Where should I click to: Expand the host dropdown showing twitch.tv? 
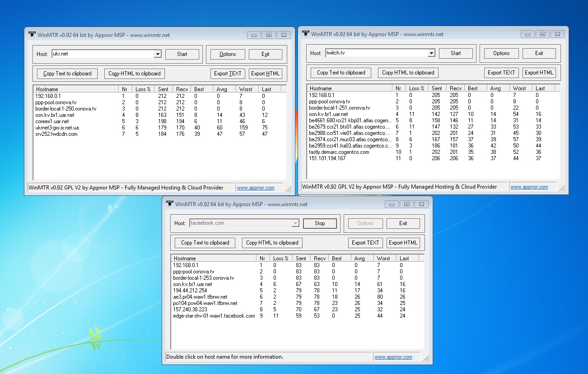431,53
